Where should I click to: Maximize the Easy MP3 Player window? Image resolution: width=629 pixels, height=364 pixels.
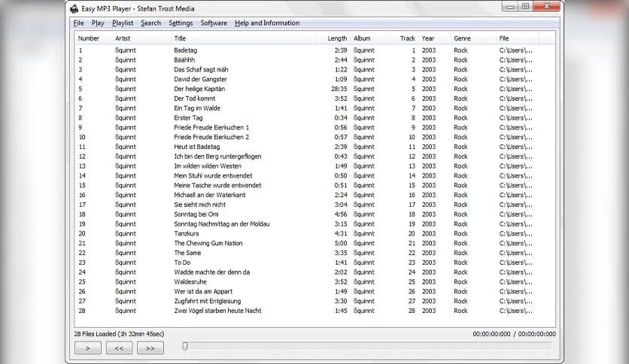pyautogui.click(x=525, y=7)
